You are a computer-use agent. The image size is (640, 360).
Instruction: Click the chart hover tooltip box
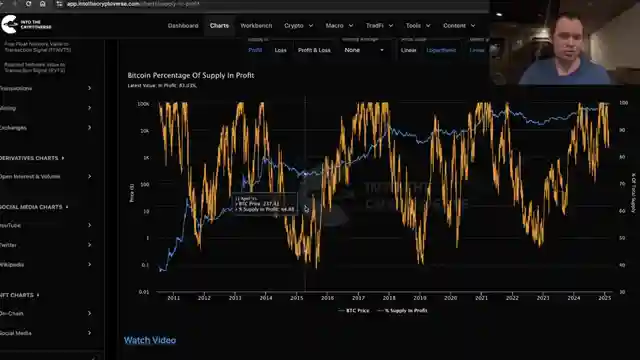[265, 204]
